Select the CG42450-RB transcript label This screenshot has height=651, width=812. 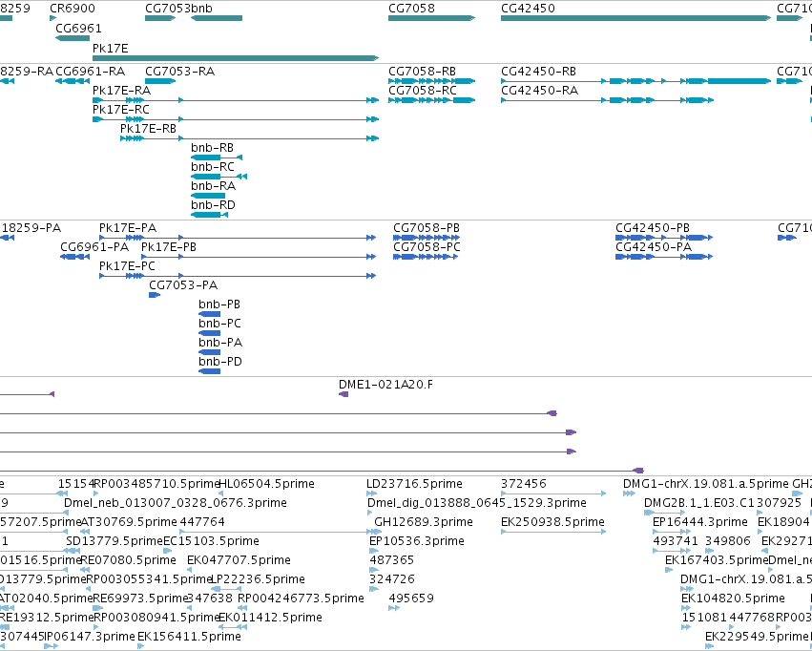coord(538,71)
